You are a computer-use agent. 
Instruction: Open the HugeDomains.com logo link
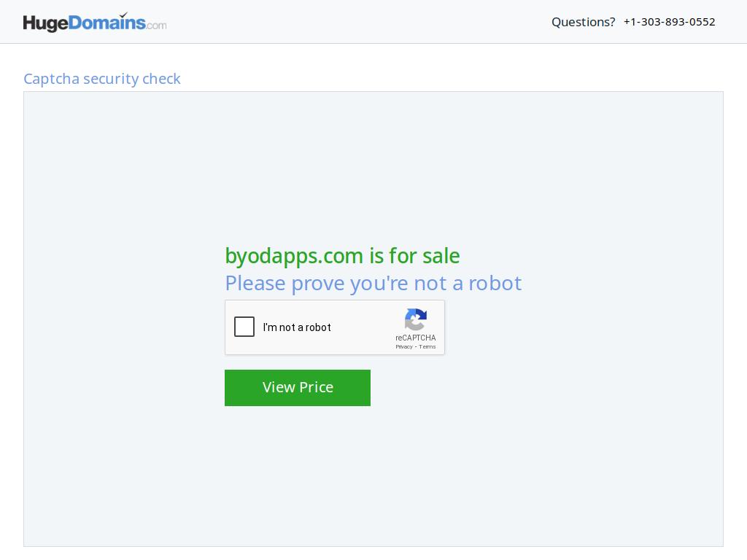pos(95,23)
